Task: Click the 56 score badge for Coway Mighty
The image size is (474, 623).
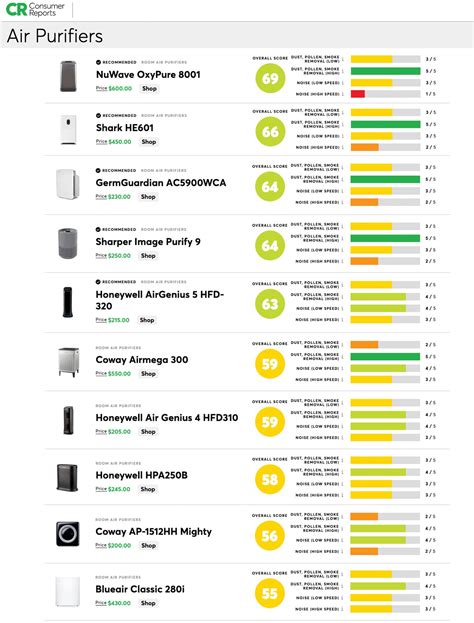Action: coord(269,536)
